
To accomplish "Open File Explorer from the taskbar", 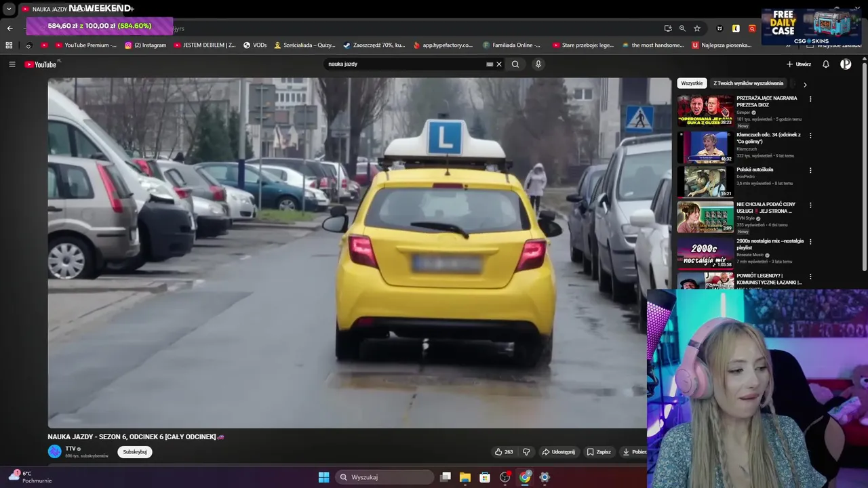I will coord(465,477).
